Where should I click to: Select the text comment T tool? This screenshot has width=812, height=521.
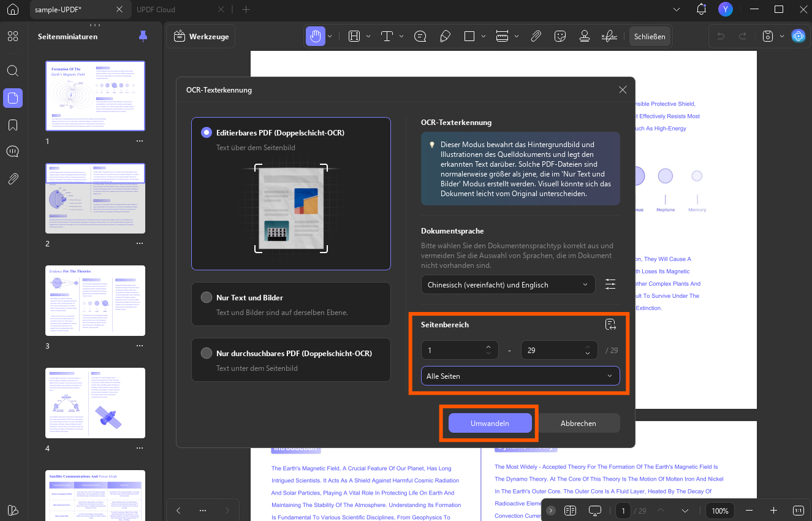(x=387, y=36)
